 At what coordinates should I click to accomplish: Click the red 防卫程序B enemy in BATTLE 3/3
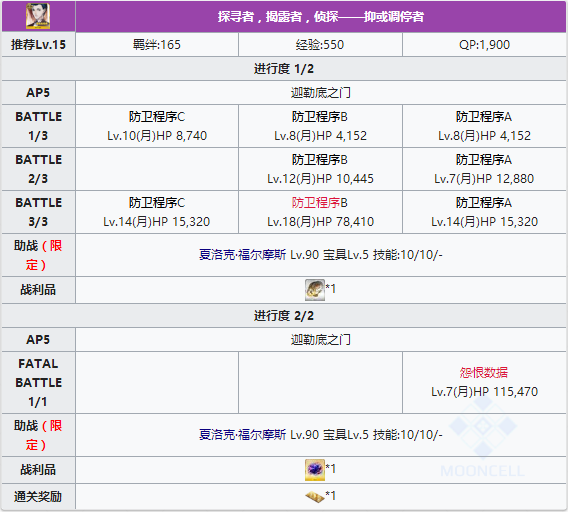tap(320, 203)
